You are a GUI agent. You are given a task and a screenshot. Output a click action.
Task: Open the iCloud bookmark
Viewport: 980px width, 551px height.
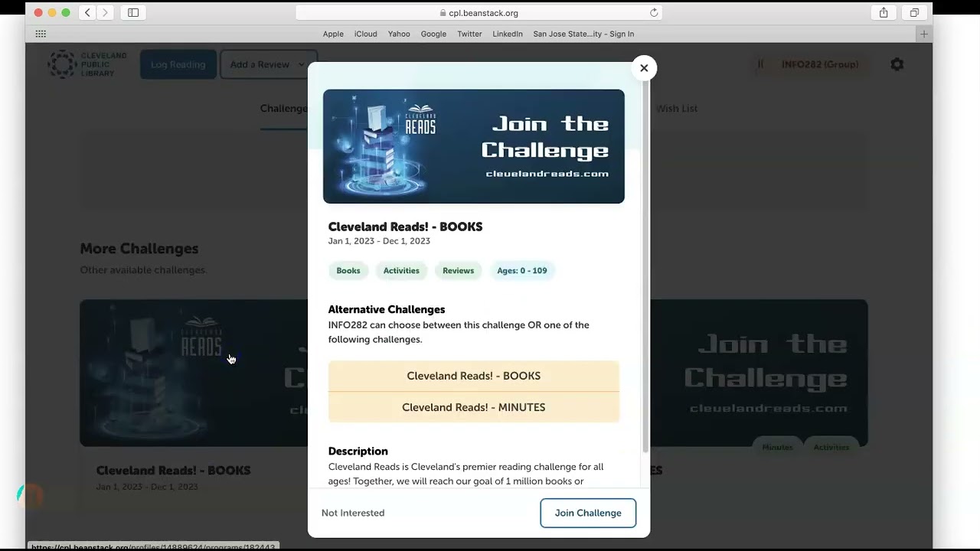point(365,34)
